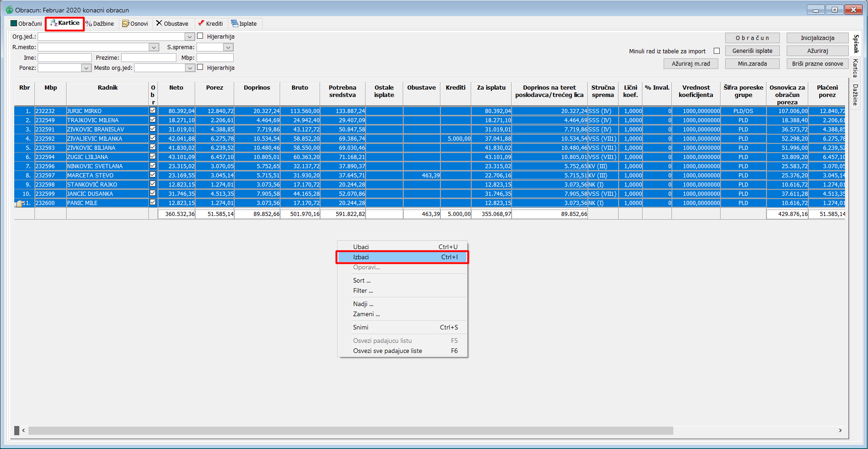This screenshot has width=868, height=449.
Task: Toggle the Hijerarhija checkbox next to Org.jed.
Action: [200, 36]
